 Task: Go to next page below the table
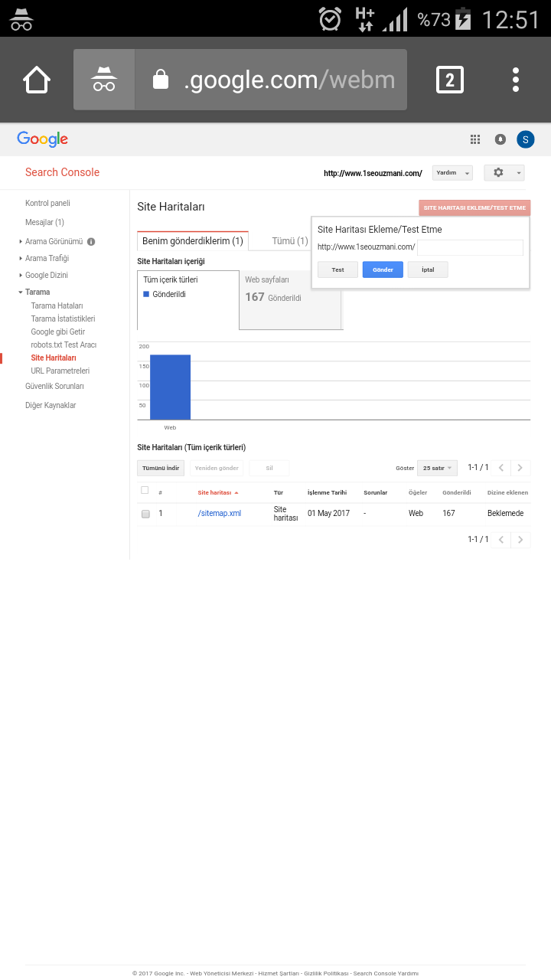click(x=520, y=540)
